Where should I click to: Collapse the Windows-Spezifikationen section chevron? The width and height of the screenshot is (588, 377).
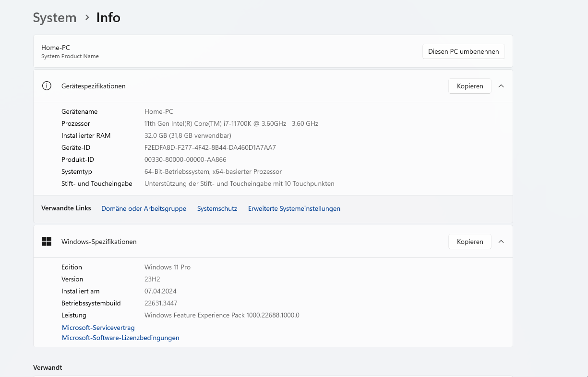[x=501, y=242]
